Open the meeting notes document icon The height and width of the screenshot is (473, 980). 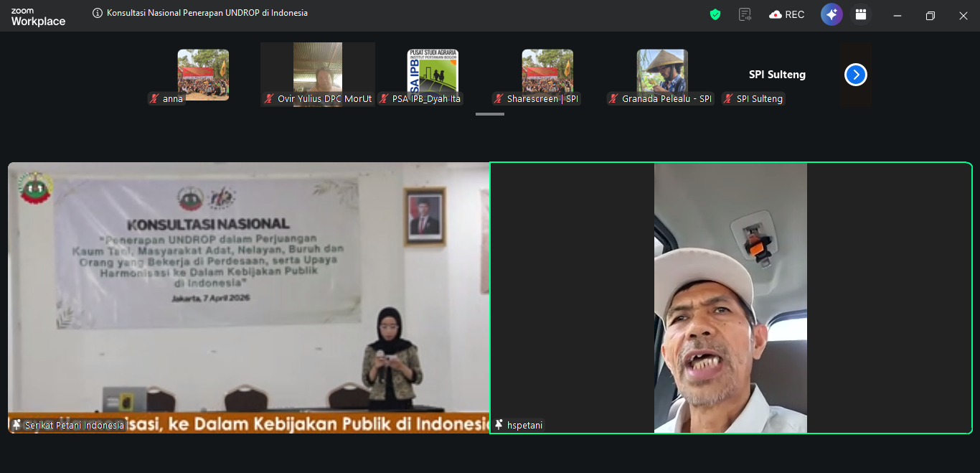745,14
